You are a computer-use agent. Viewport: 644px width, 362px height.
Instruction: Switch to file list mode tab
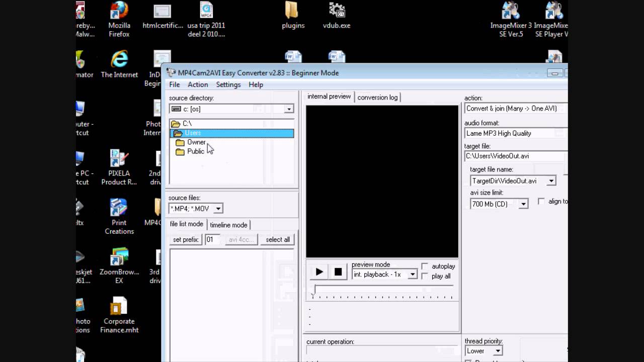(x=187, y=224)
